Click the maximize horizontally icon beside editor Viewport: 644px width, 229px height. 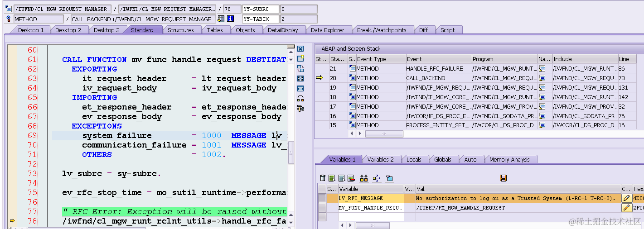point(300,88)
